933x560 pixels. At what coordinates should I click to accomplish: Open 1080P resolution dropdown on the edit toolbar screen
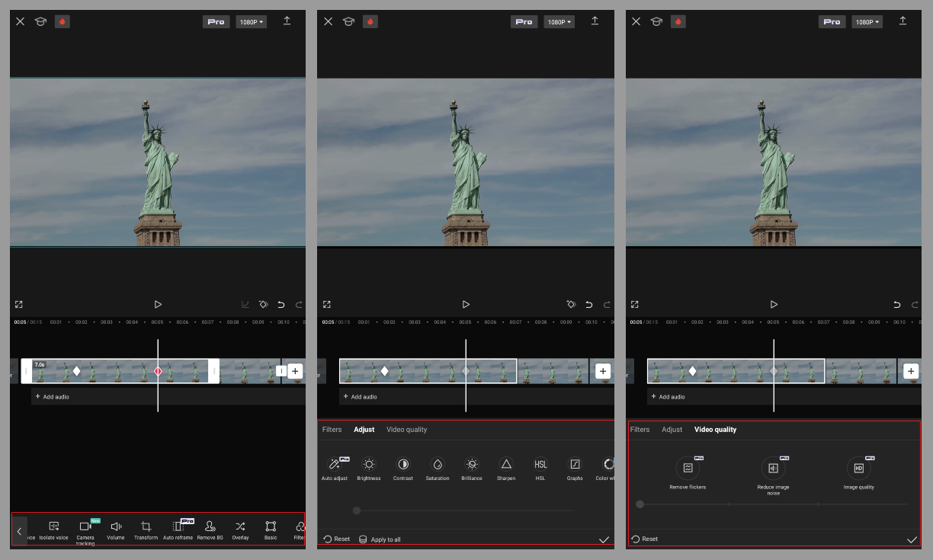(252, 22)
